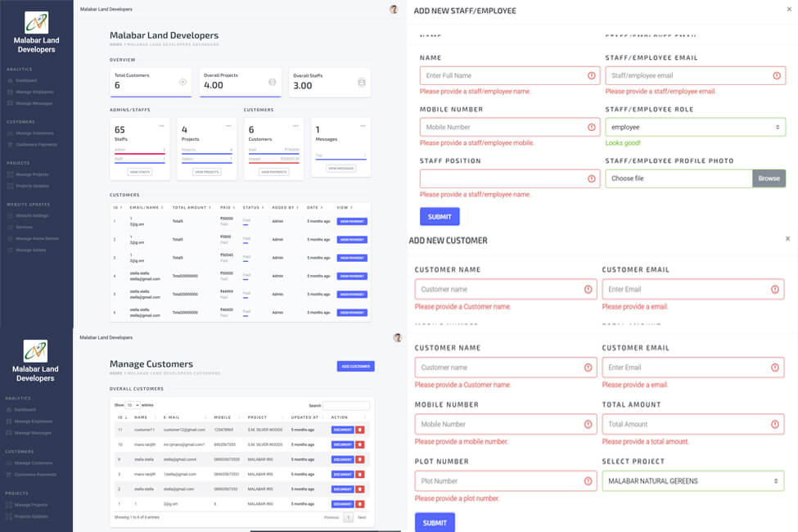Click the Total Customers card icon

tap(183, 82)
